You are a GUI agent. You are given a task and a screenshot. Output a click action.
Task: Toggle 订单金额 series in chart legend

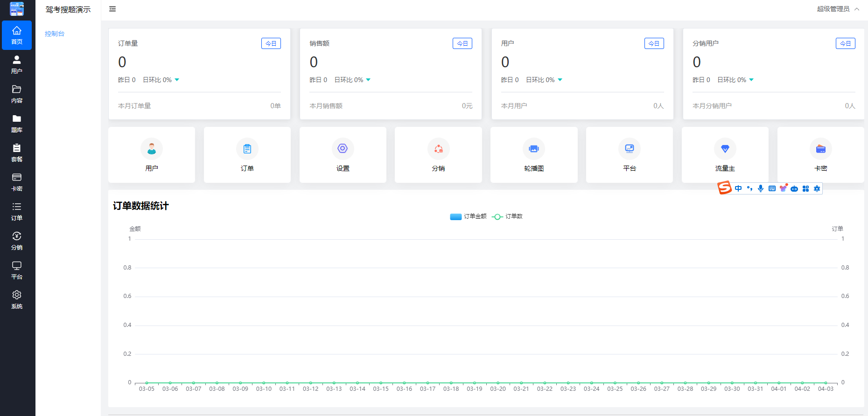click(x=468, y=216)
